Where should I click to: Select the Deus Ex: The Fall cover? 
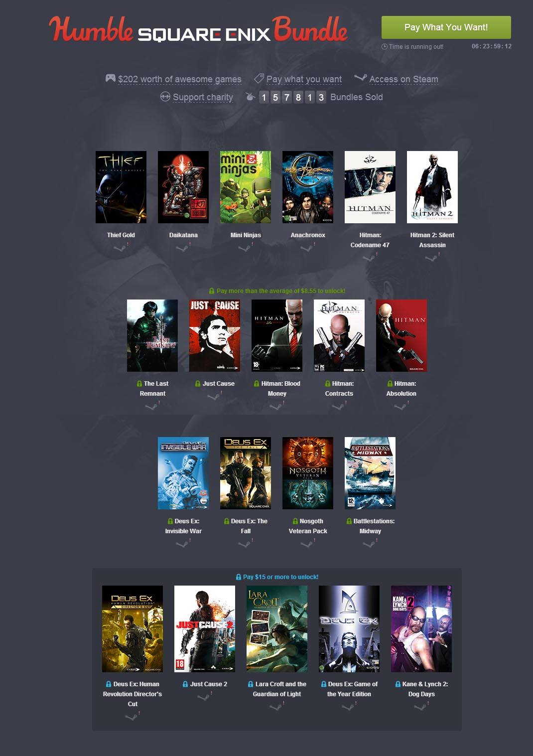[x=246, y=473]
